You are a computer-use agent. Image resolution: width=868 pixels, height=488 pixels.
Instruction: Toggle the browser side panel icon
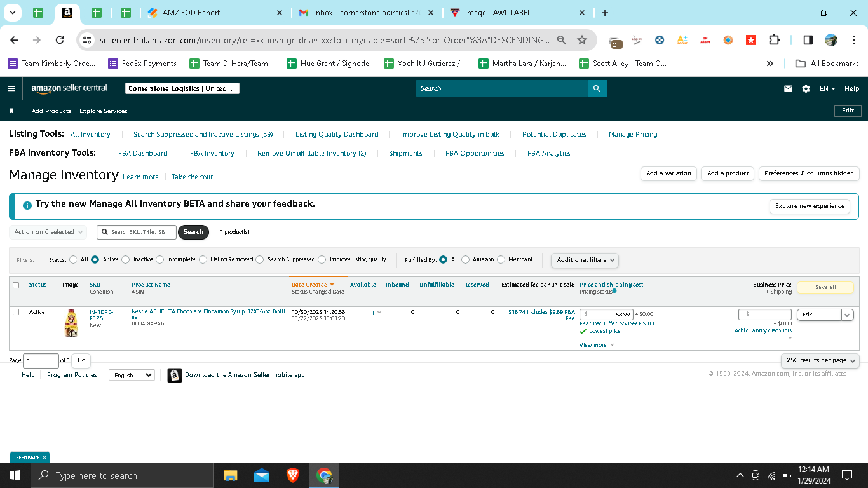pyautogui.click(x=808, y=40)
